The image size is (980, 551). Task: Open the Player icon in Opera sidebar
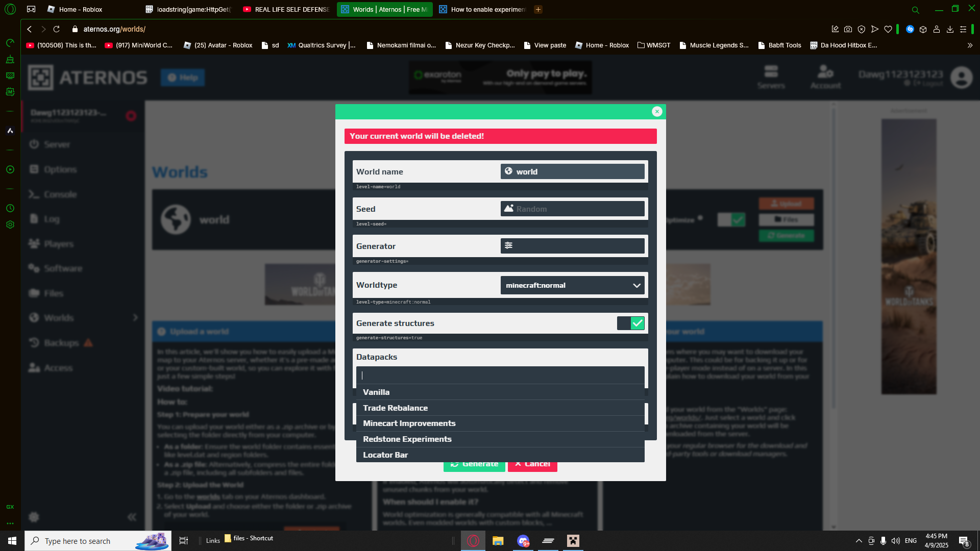[x=10, y=169]
